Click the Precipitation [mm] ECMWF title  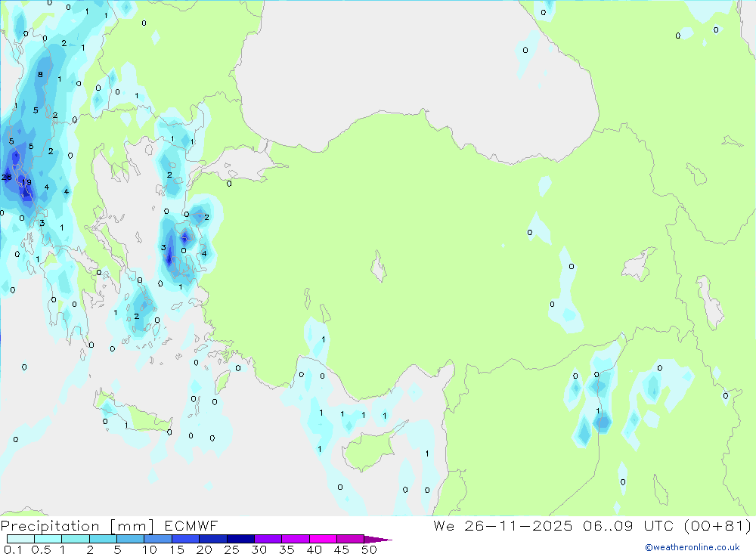tap(110, 526)
